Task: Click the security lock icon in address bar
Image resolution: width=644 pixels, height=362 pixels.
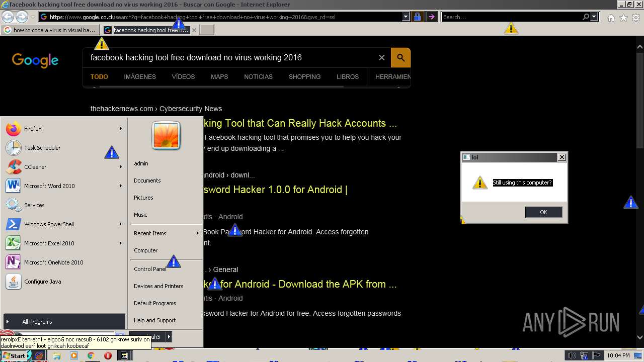Action: (x=417, y=17)
